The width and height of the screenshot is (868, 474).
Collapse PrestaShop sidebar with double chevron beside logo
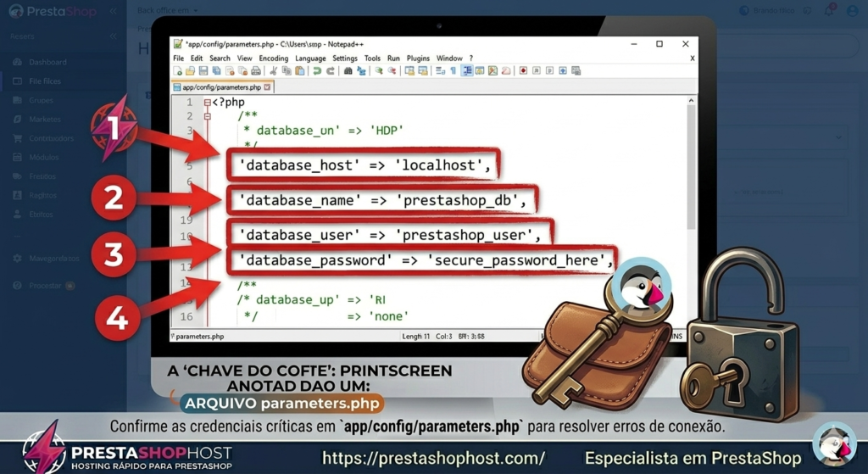tap(113, 11)
